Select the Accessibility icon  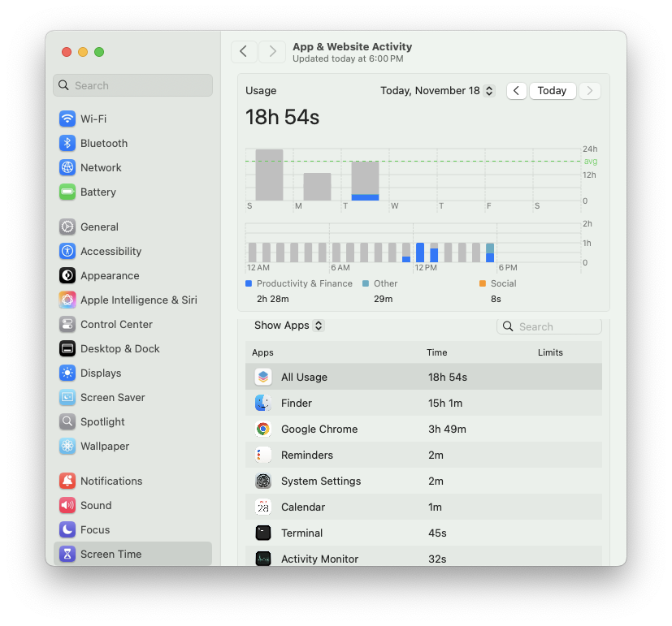[67, 251]
